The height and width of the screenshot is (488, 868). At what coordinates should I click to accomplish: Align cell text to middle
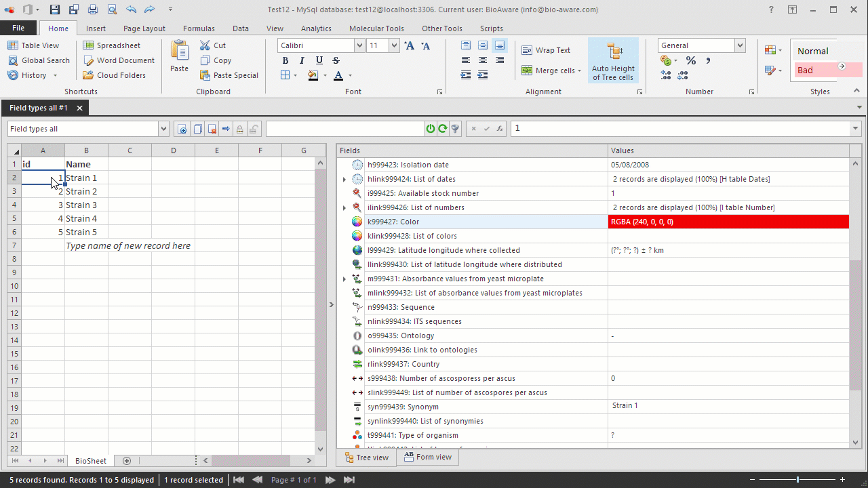tap(483, 45)
